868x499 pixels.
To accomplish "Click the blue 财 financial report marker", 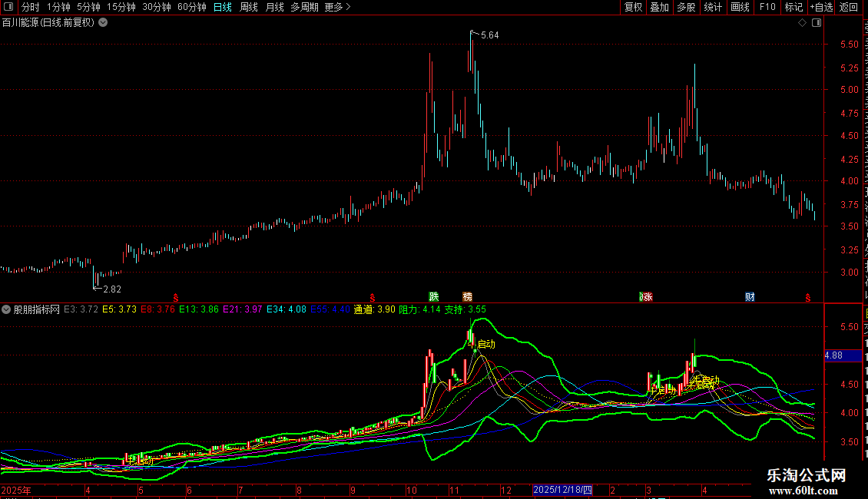I will tap(750, 297).
